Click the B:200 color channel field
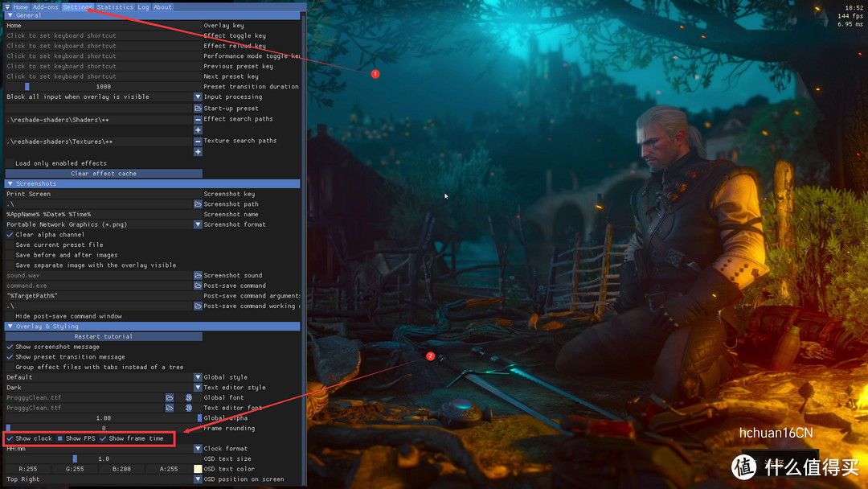Viewport: 868px width, 489px height. (x=122, y=469)
